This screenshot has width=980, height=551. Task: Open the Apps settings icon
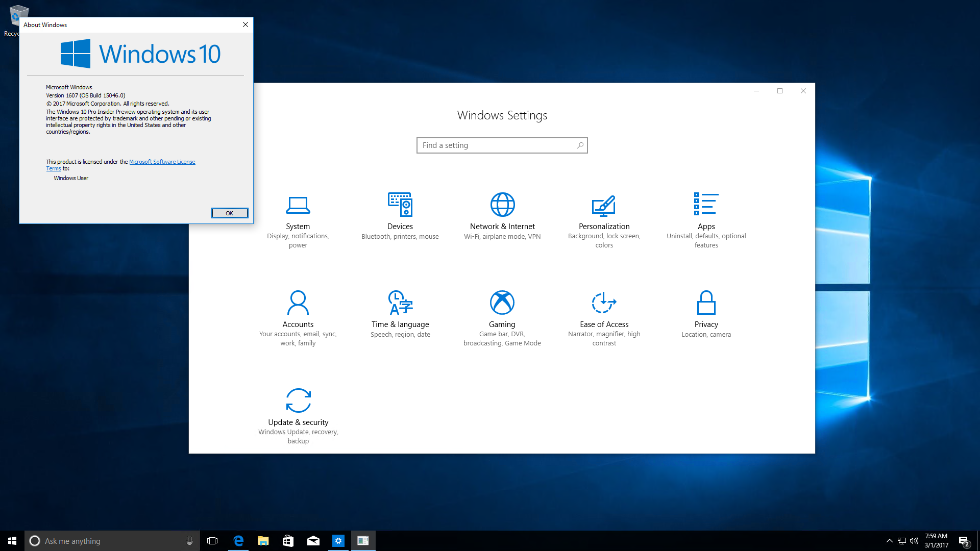tap(706, 204)
